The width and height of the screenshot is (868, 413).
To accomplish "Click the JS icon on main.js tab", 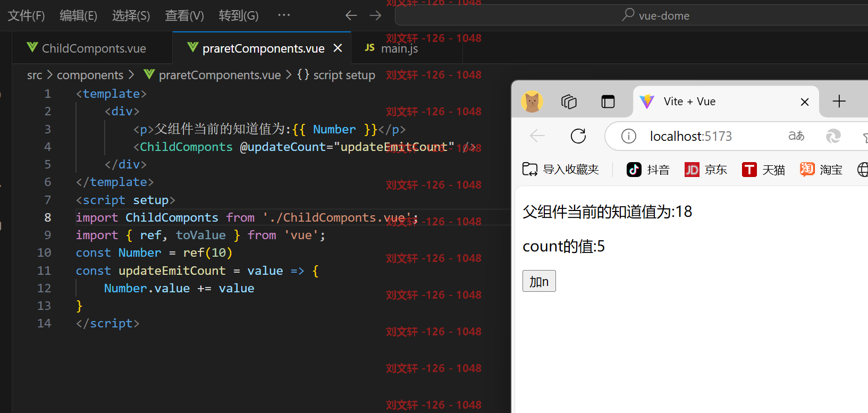I will click(x=369, y=47).
